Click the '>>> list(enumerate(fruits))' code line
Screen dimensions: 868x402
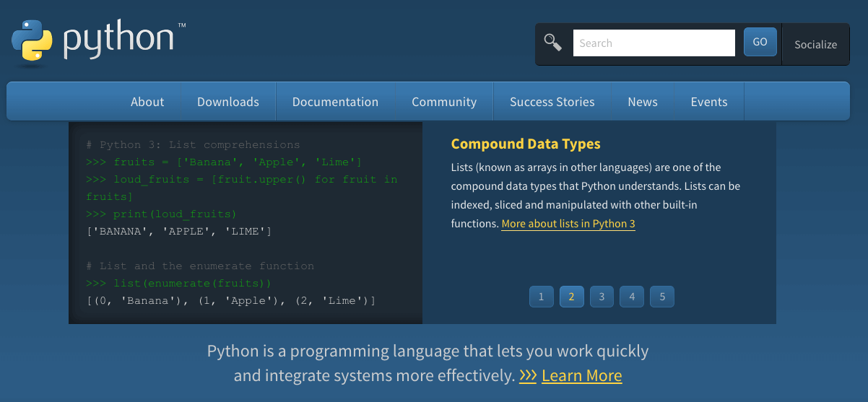click(x=178, y=284)
